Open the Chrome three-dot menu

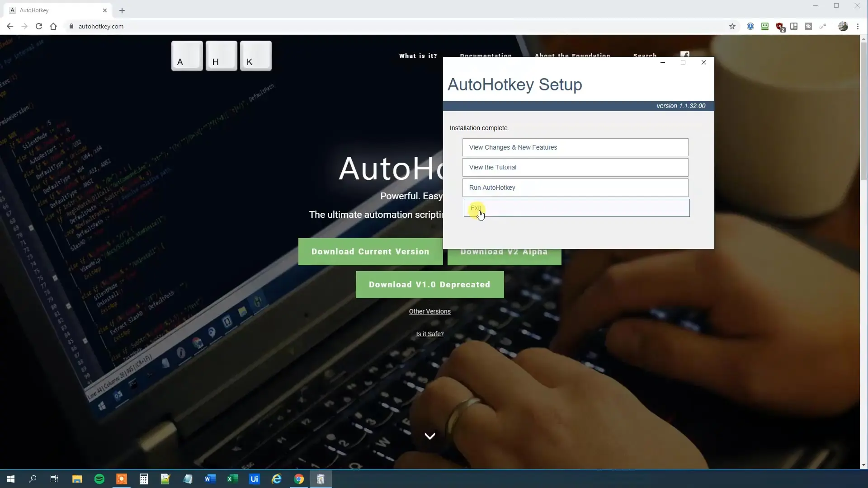pyautogui.click(x=858, y=26)
